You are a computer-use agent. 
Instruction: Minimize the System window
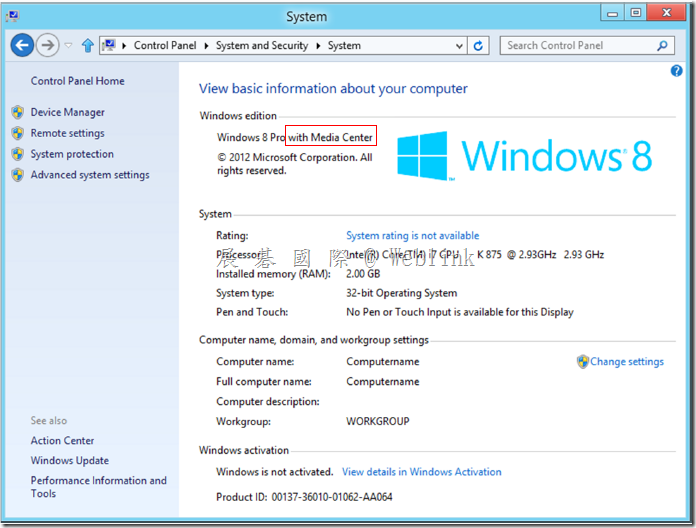click(613, 13)
